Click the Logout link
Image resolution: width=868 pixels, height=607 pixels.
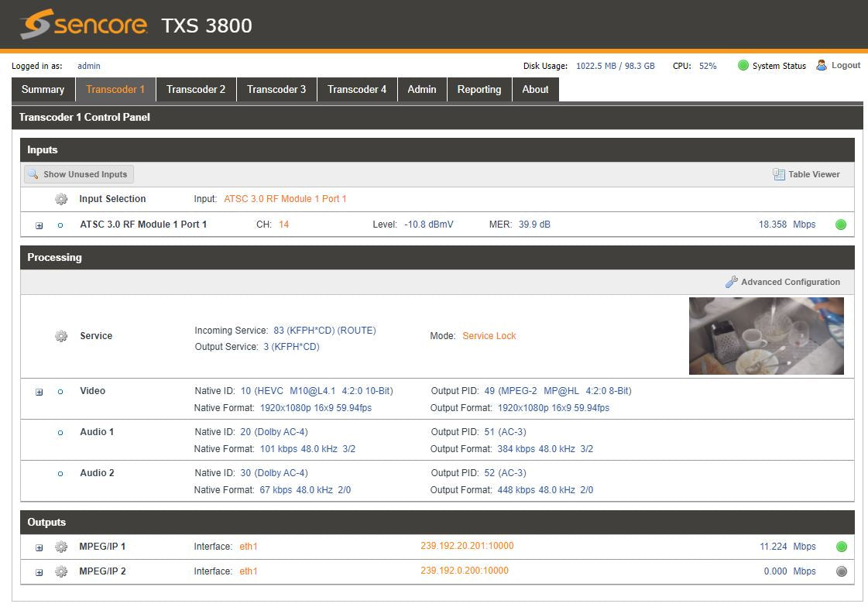(x=846, y=65)
